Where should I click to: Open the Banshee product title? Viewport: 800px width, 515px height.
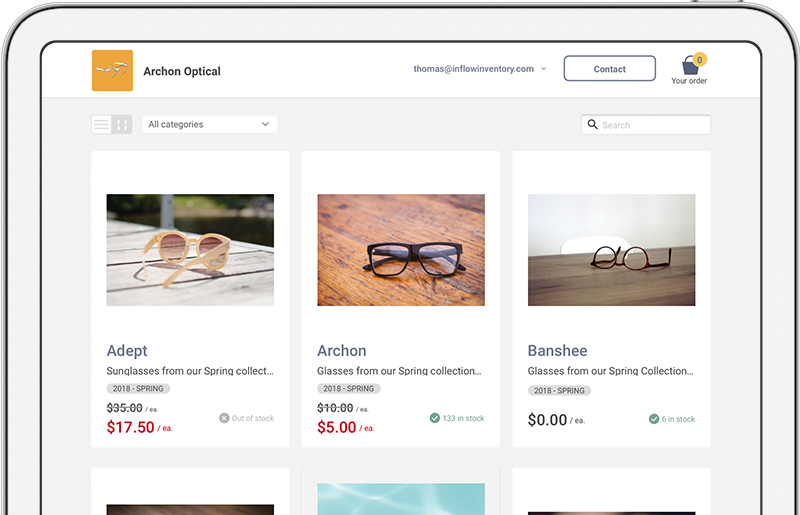[x=557, y=351]
